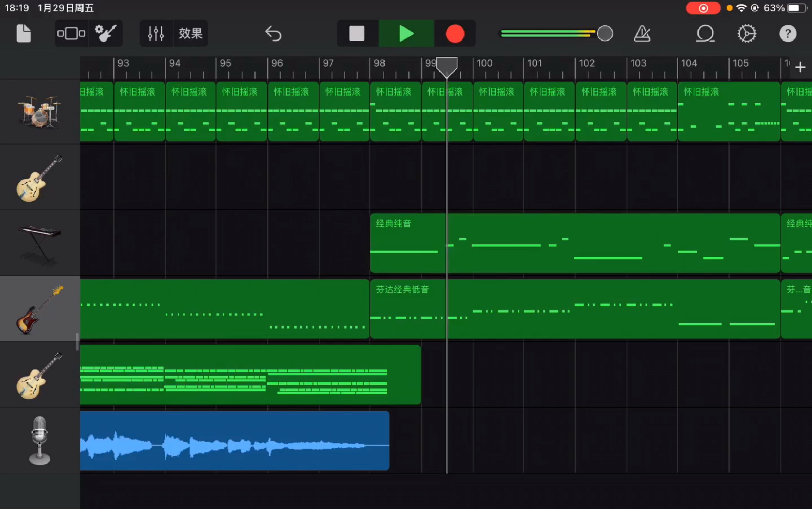Viewport: 812px width, 509px height.
Task: Select drum region at bar 104
Action: [x=729, y=111]
